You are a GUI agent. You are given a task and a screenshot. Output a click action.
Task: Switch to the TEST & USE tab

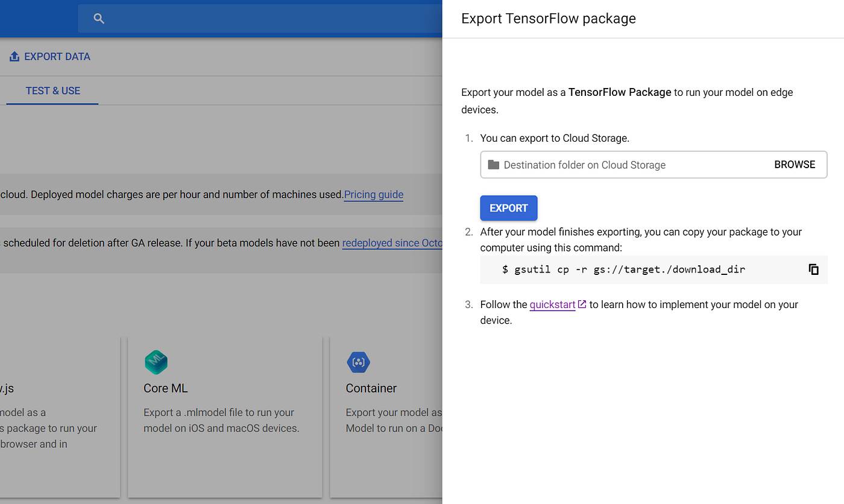(x=53, y=90)
